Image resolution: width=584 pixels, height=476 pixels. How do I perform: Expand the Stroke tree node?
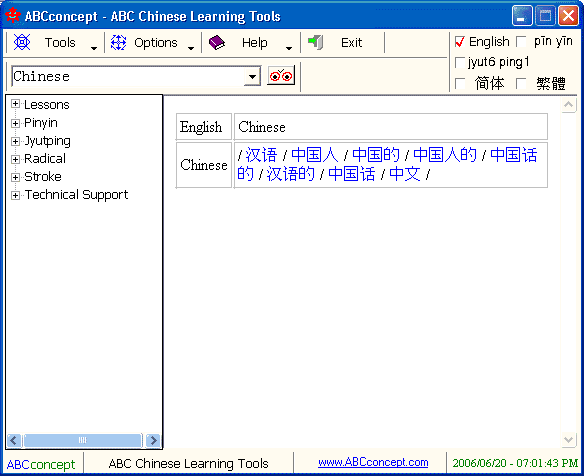(15, 177)
